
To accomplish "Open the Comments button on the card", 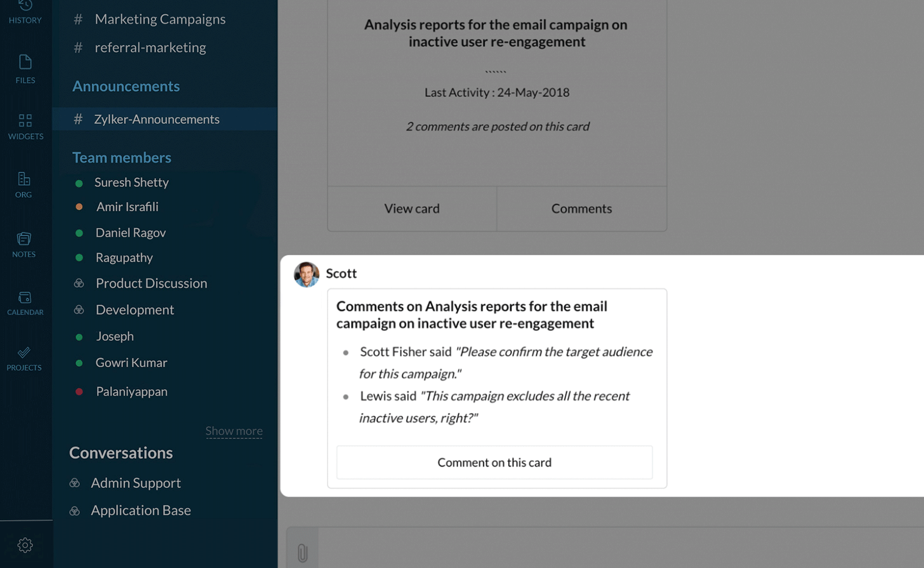I will click(x=581, y=209).
